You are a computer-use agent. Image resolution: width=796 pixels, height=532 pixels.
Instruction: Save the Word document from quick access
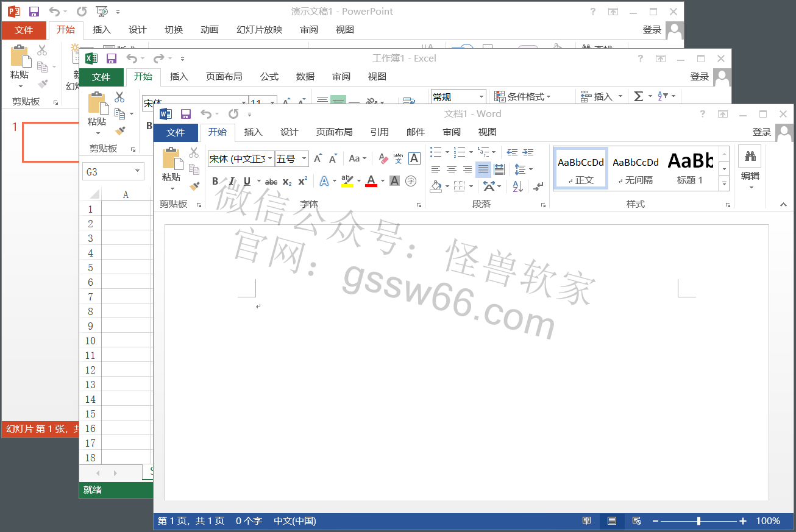click(186, 114)
